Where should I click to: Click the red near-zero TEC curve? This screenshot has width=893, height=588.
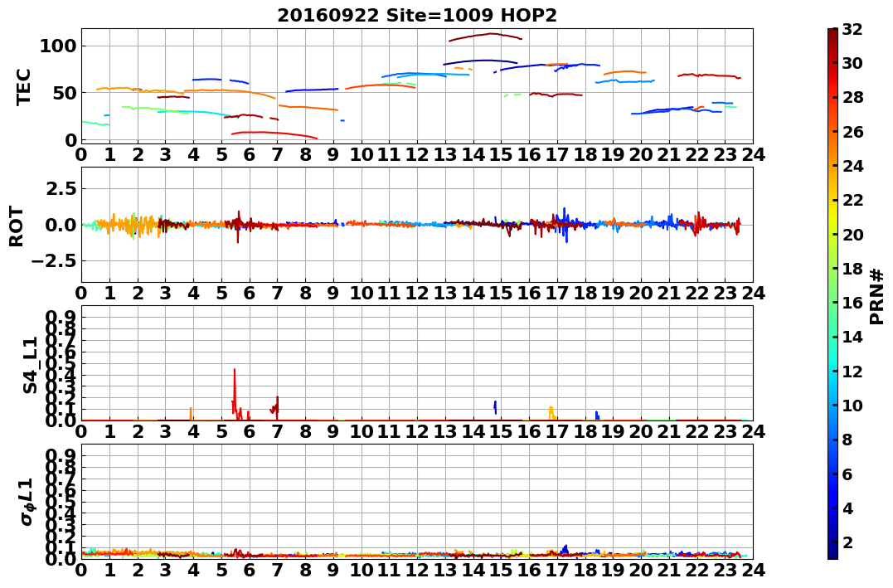(x=274, y=134)
